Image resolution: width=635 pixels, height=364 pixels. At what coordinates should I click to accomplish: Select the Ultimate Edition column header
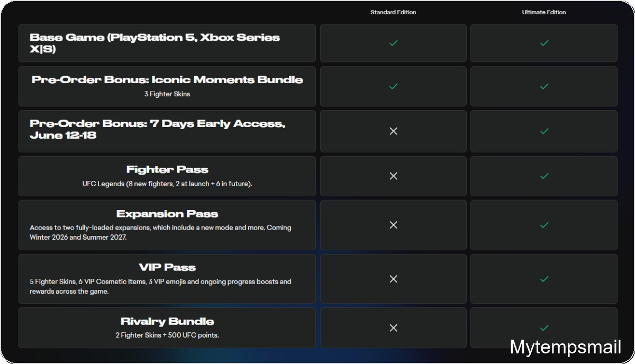click(544, 12)
